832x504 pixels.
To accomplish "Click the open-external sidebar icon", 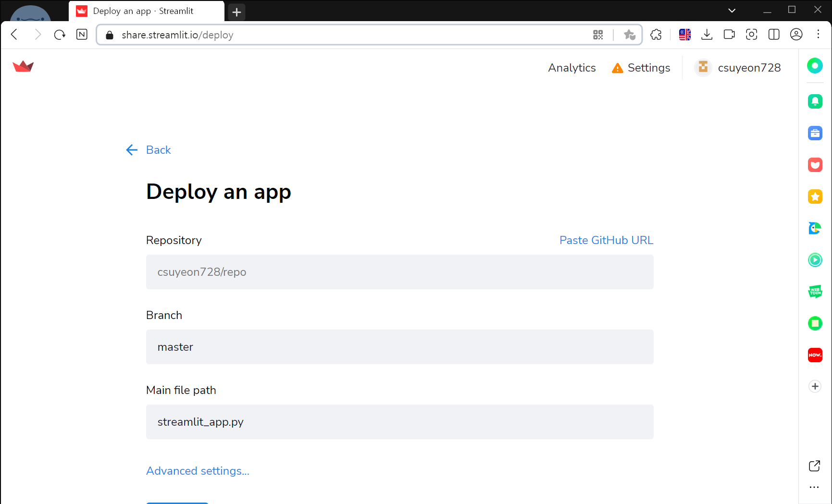I will click(x=814, y=466).
